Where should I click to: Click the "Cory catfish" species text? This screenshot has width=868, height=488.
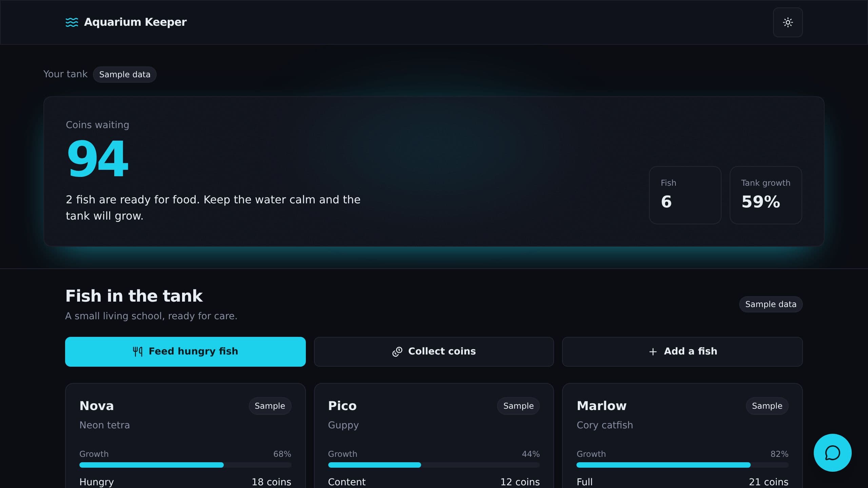[605, 425]
